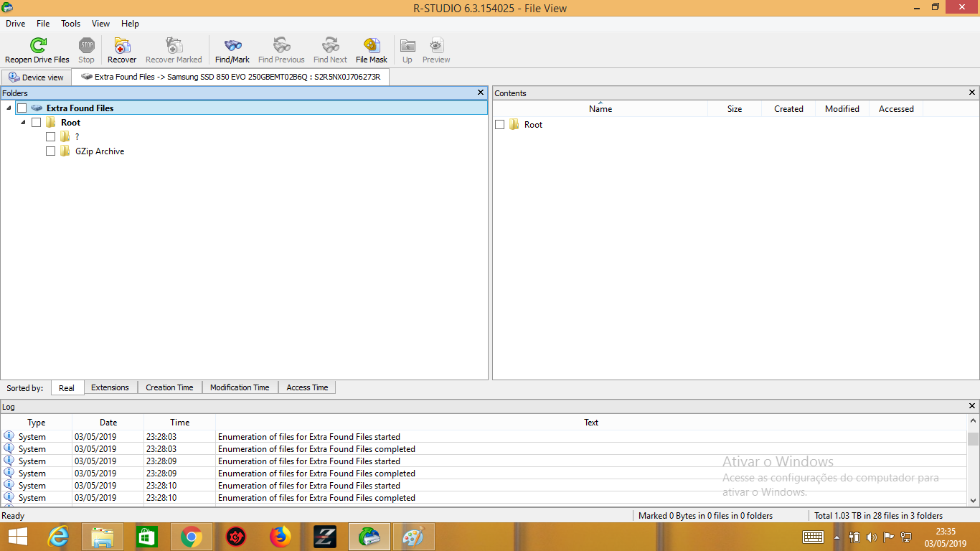The width and height of the screenshot is (980, 551).
Task: Click the Log Text column header
Action: point(591,423)
